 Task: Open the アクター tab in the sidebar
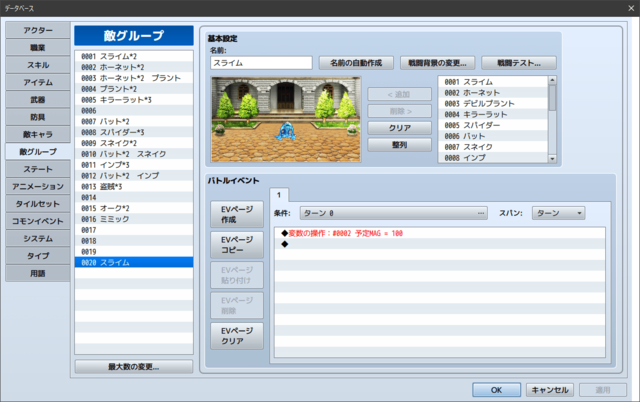pos(38,30)
